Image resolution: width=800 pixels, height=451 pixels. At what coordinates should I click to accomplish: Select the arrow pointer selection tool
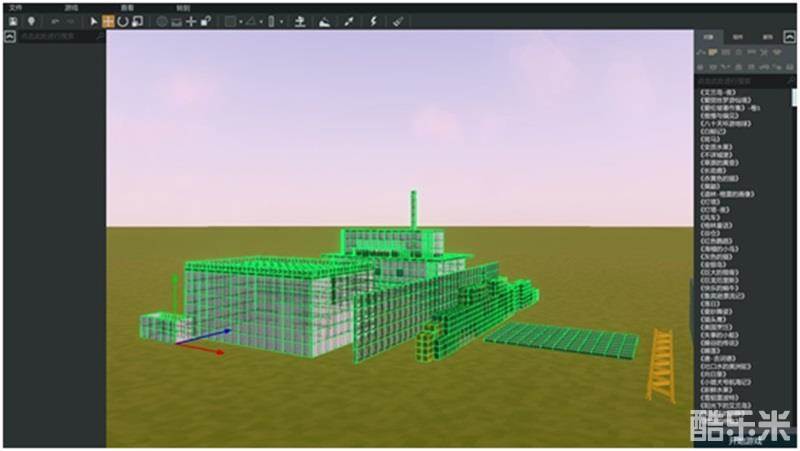click(x=94, y=21)
